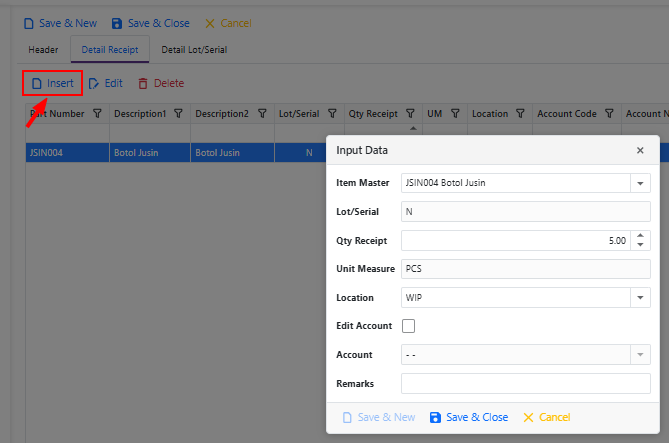Open the Account dropdown
The image size is (669, 443).
point(640,355)
